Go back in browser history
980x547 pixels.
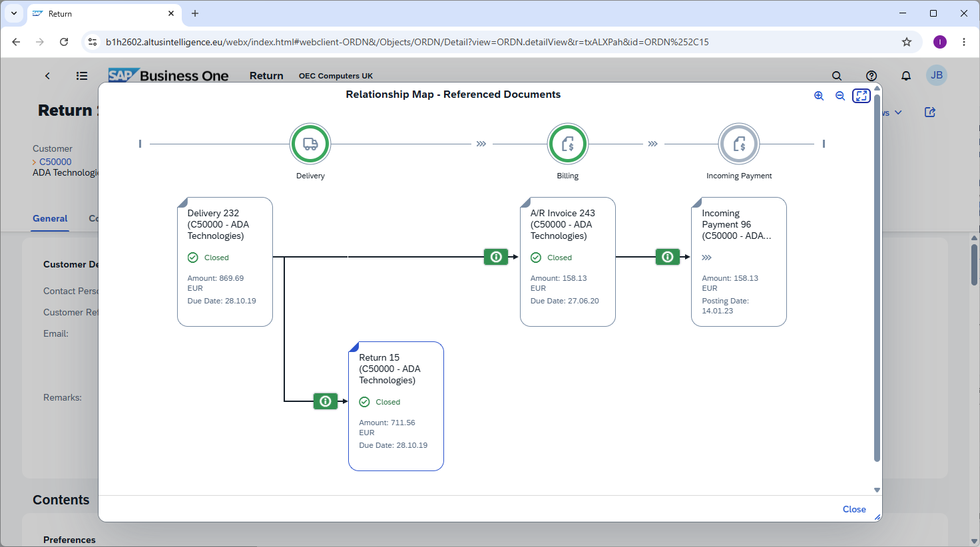click(16, 42)
